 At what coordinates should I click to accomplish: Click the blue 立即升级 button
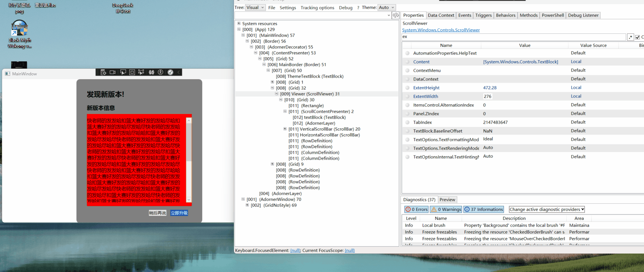pyautogui.click(x=179, y=213)
